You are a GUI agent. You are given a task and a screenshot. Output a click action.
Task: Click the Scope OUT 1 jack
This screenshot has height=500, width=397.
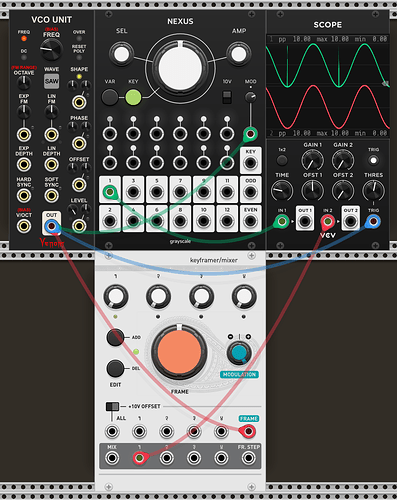pyautogui.click(x=305, y=221)
